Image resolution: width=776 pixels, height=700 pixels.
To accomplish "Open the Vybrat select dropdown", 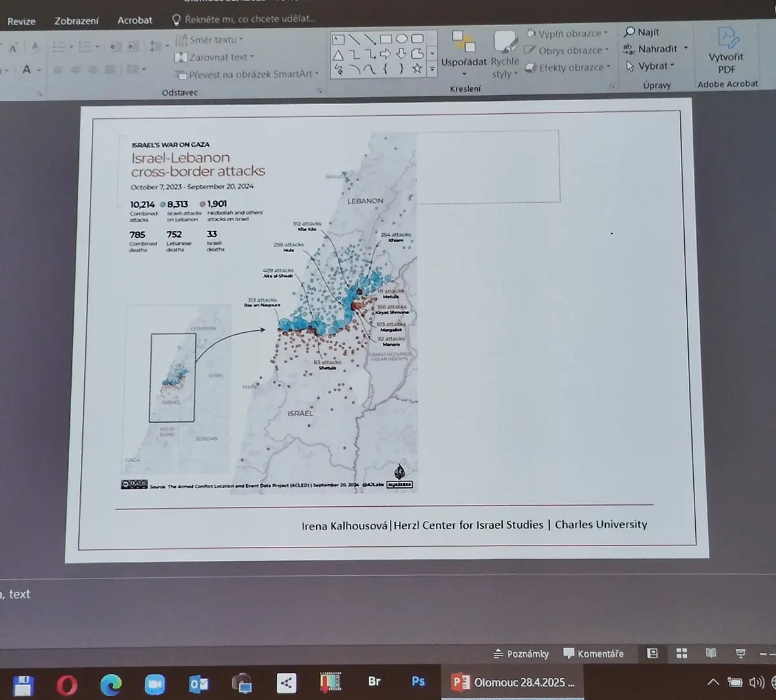I will (651, 66).
